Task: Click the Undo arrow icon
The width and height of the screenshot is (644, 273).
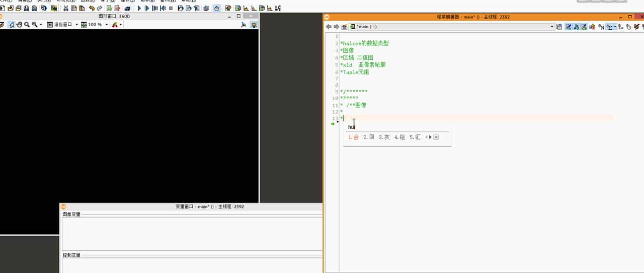Action: [91, 8]
